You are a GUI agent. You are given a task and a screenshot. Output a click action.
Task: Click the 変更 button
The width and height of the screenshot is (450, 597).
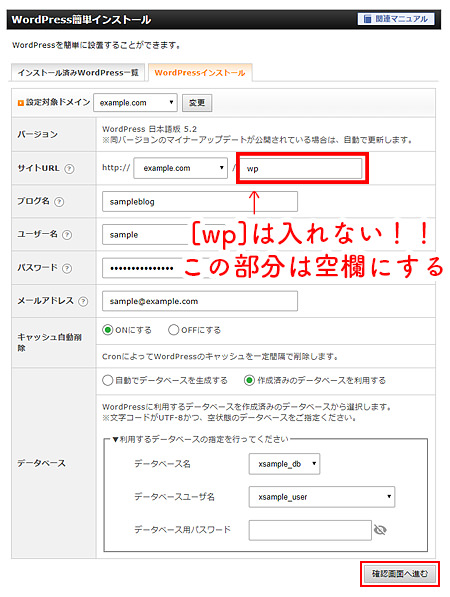tap(197, 103)
